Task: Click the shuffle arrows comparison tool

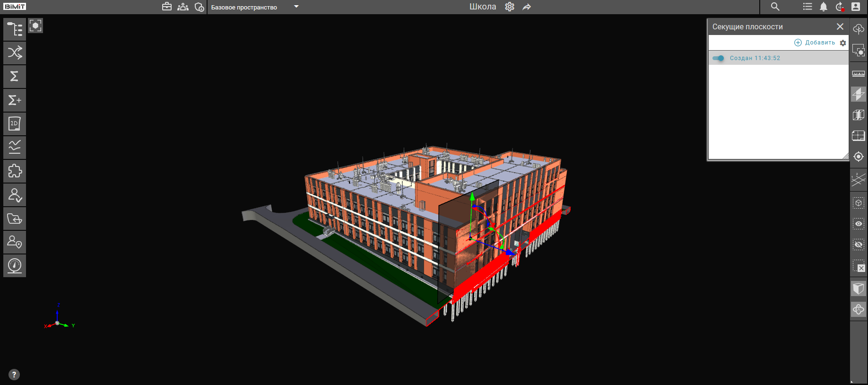Action: tap(15, 53)
